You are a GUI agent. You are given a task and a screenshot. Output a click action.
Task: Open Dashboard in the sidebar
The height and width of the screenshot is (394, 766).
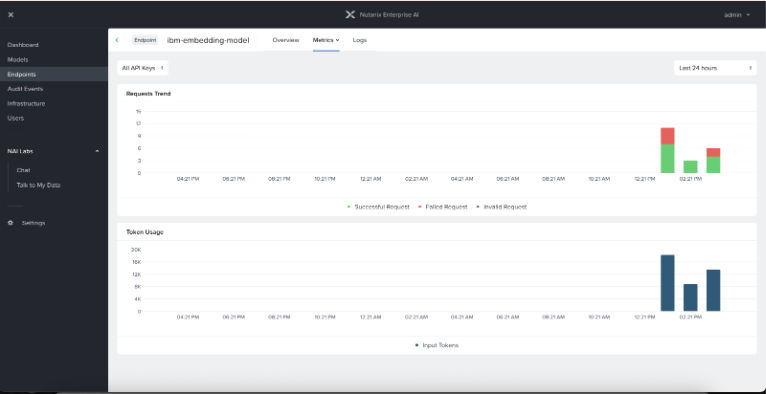(x=23, y=45)
